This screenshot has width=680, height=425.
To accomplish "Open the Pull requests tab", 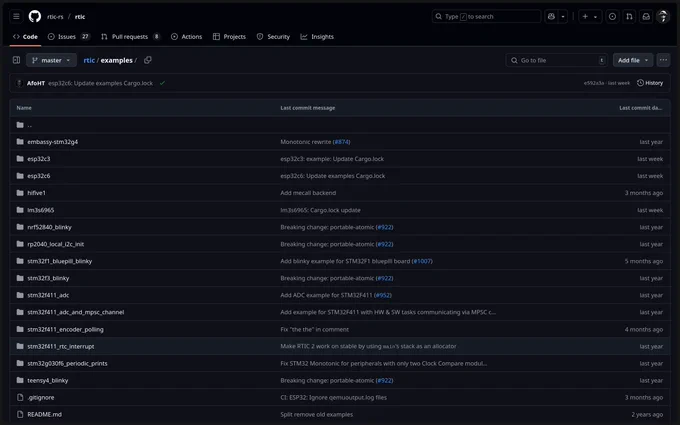I will point(131,37).
